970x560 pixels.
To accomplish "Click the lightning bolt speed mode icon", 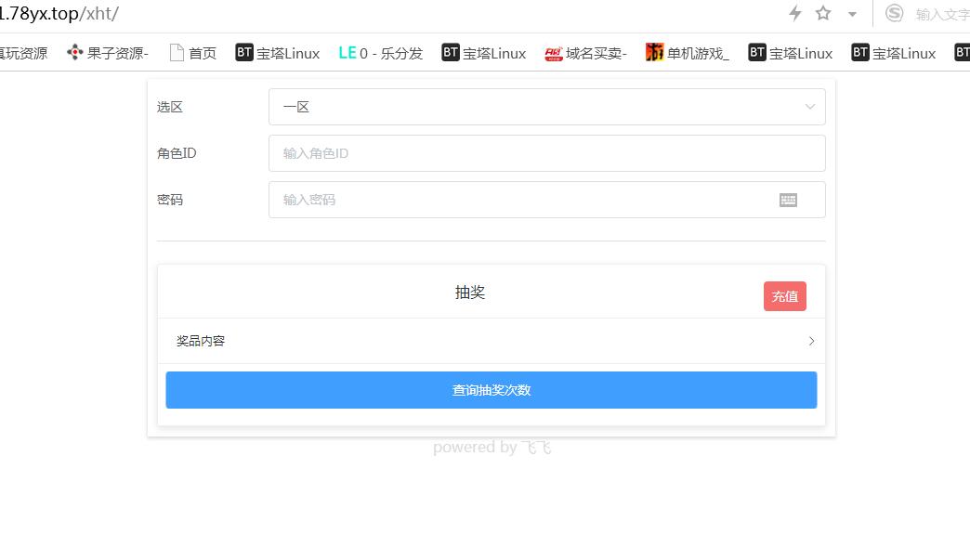I will pyautogui.click(x=795, y=13).
